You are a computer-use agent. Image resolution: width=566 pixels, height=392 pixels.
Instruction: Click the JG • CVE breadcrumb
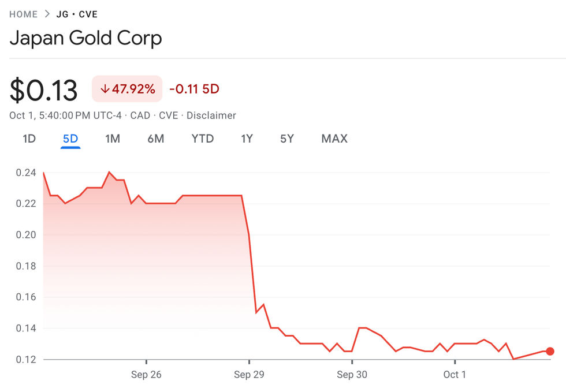tap(77, 14)
